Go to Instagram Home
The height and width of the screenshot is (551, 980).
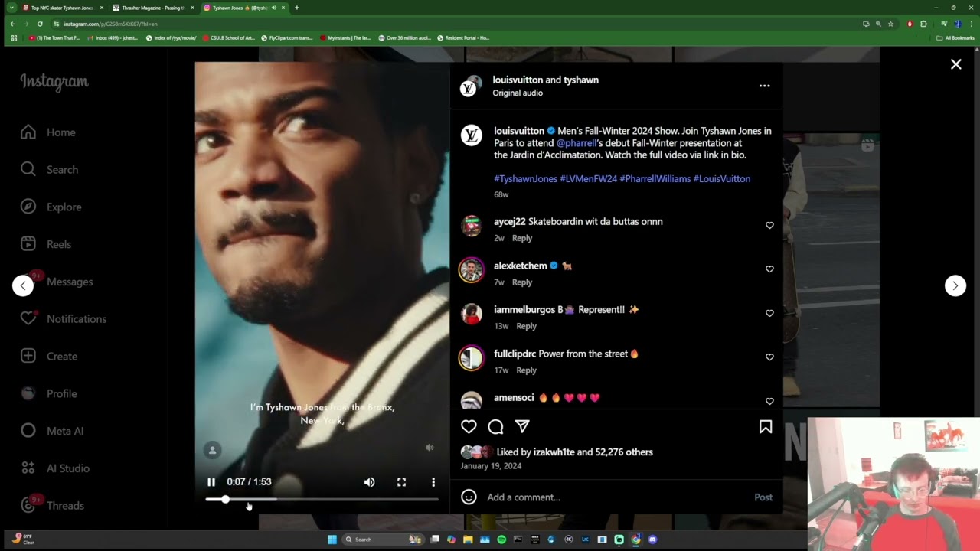pos(49,132)
